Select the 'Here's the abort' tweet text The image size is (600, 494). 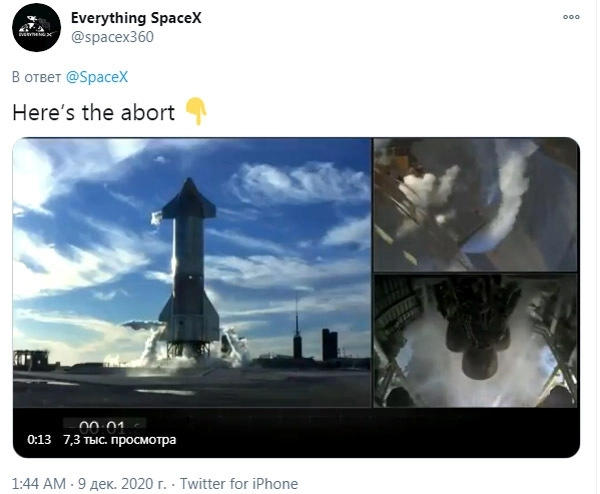(x=93, y=113)
